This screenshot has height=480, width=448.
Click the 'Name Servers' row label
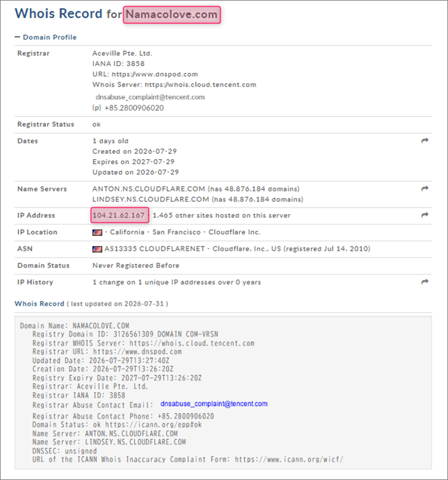(42, 189)
